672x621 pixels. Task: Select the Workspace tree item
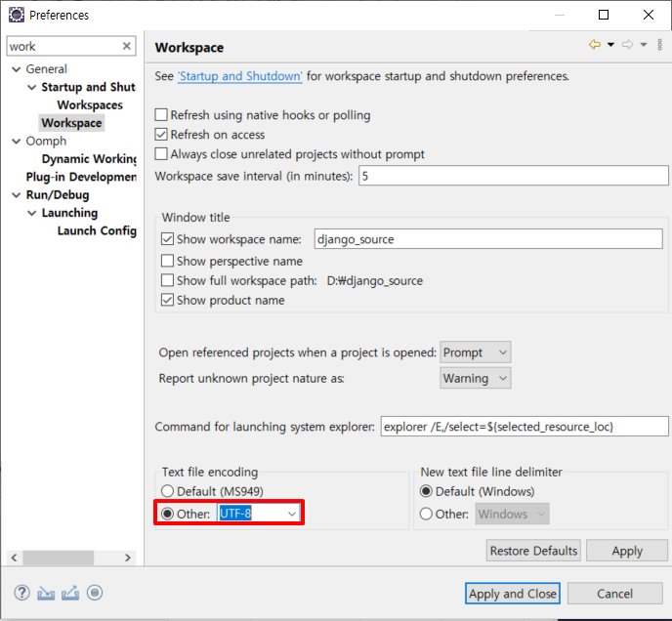[x=71, y=123]
